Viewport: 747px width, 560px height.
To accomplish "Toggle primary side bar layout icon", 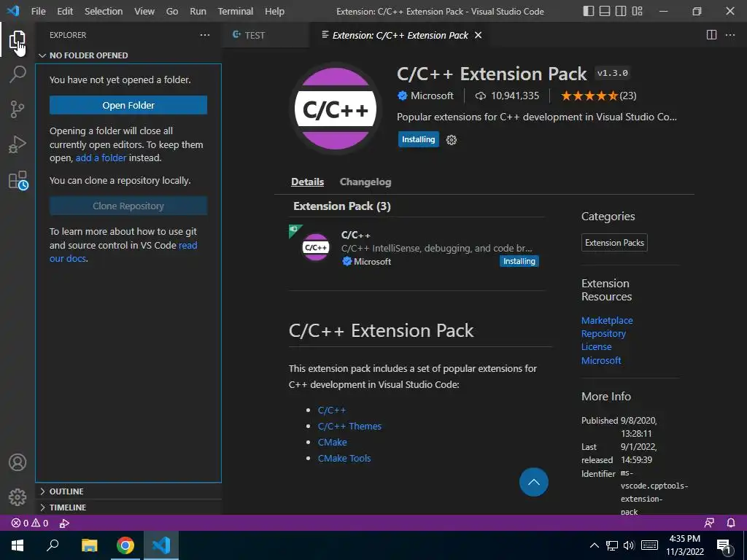I will (589, 11).
